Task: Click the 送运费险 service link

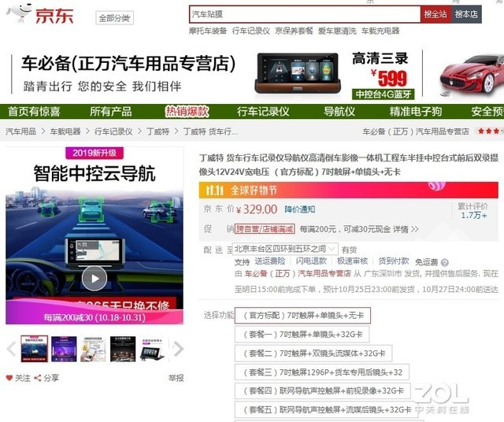Action: (x=270, y=261)
